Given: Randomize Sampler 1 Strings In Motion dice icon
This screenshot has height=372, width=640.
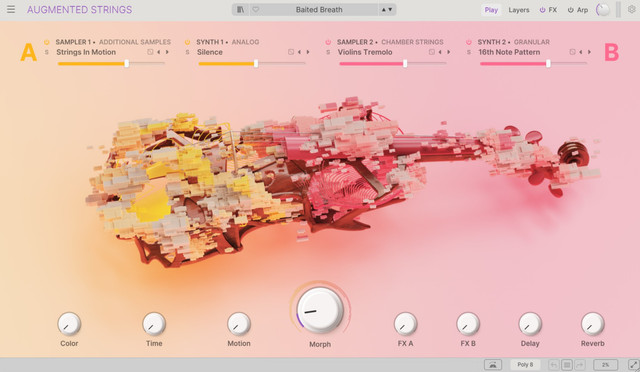Looking at the screenshot, I should (x=150, y=52).
